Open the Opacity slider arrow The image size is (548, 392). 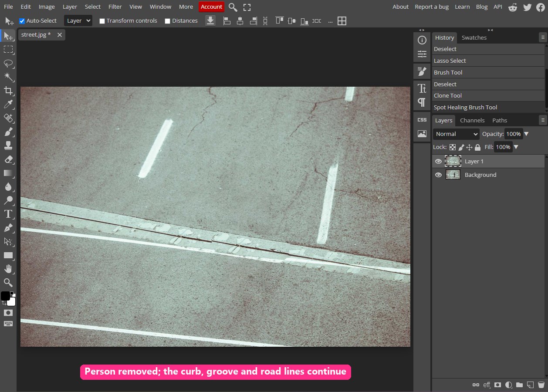point(526,134)
